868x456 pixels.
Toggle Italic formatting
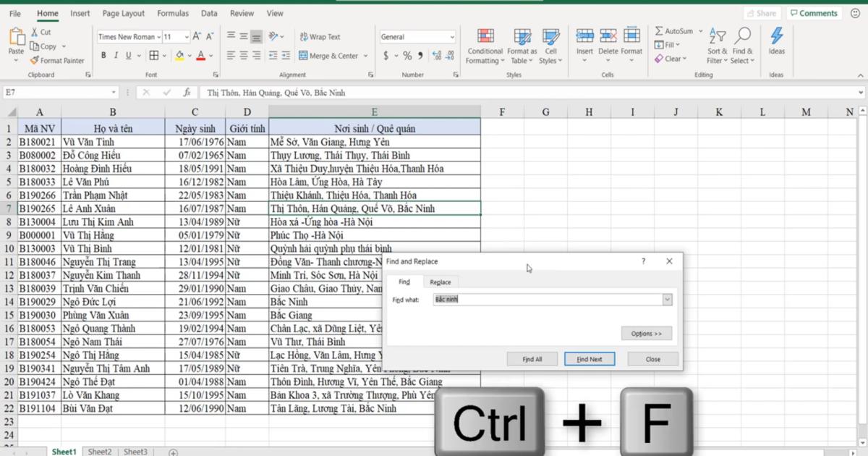pos(116,56)
